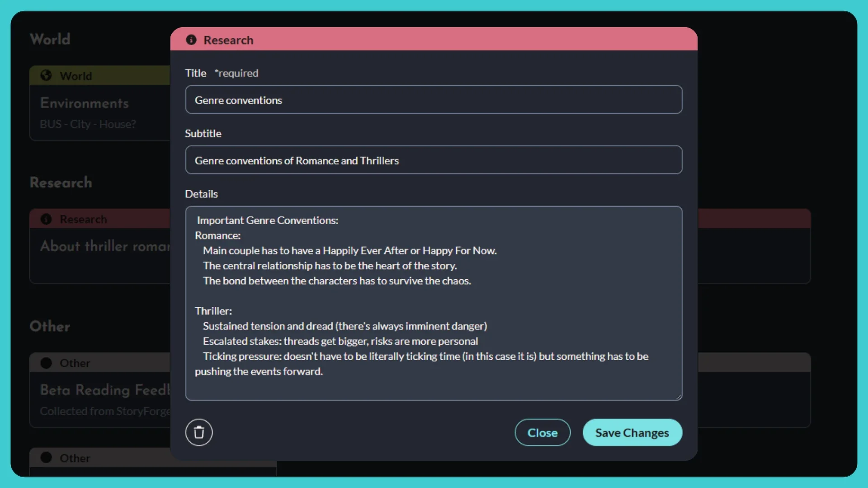Image resolution: width=868 pixels, height=488 pixels.
Task: Click the Other section heading
Action: tap(50, 326)
